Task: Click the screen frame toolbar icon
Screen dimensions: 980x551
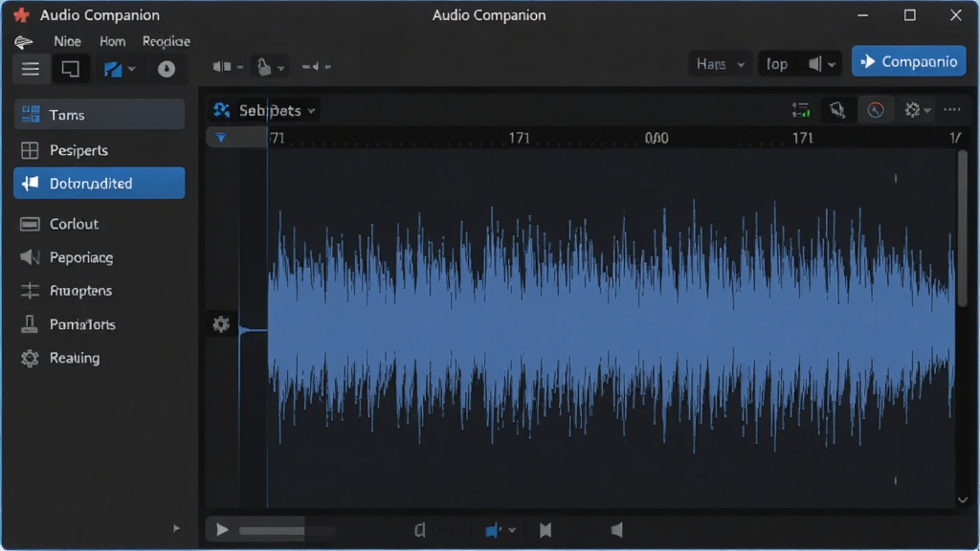Action: (x=70, y=69)
